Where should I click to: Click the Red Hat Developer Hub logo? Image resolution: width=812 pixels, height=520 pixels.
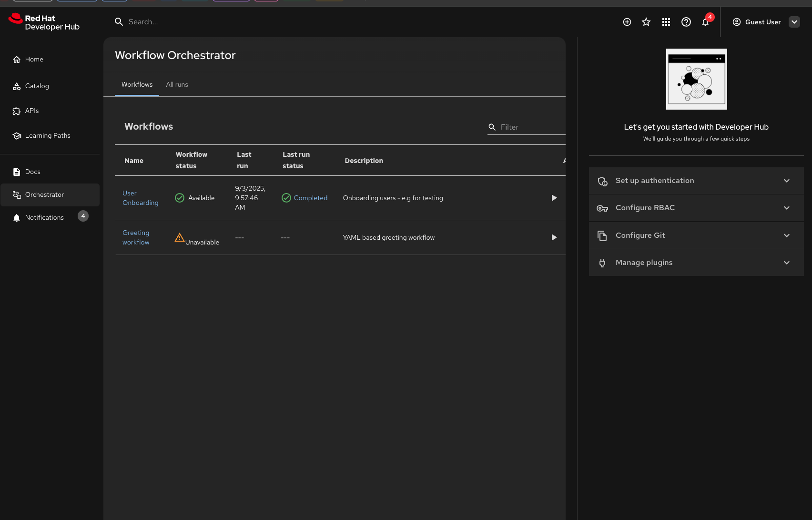(x=44, y=22)
